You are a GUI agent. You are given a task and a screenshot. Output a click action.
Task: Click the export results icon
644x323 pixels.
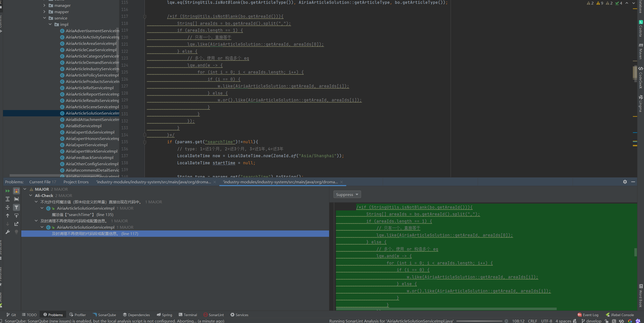click(x=16, y=224)
